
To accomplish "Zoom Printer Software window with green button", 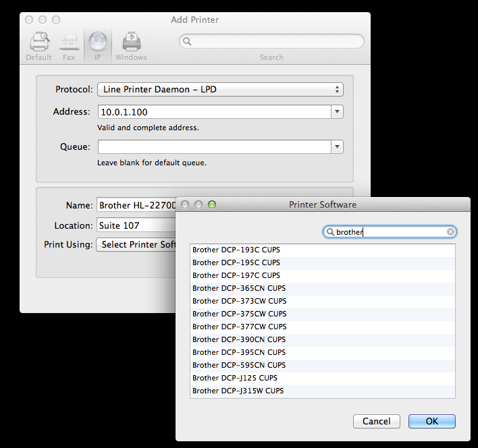I will tap(212, 204).
